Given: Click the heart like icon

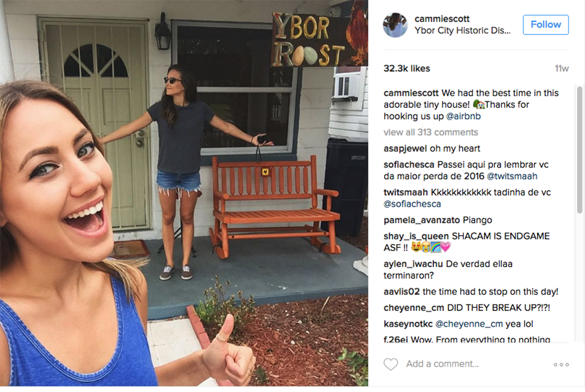Looking at the screenshot, I should point(390,364).
